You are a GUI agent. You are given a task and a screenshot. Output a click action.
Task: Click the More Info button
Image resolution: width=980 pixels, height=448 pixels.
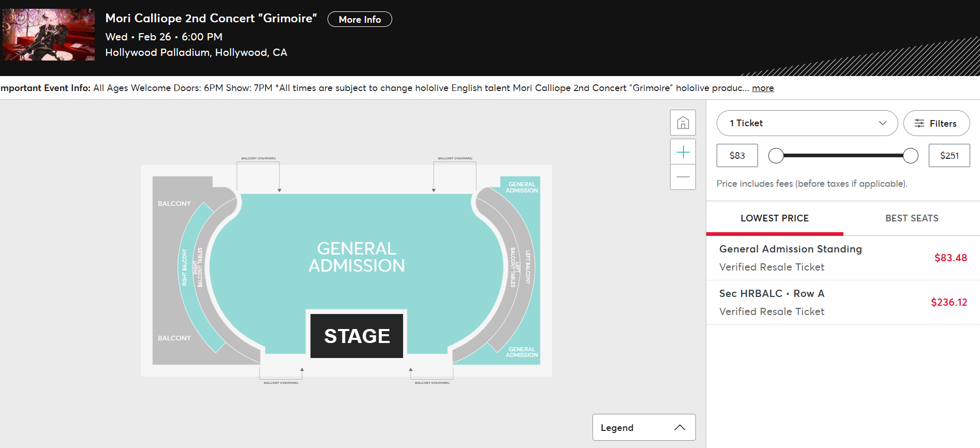(x=360, y=19)
